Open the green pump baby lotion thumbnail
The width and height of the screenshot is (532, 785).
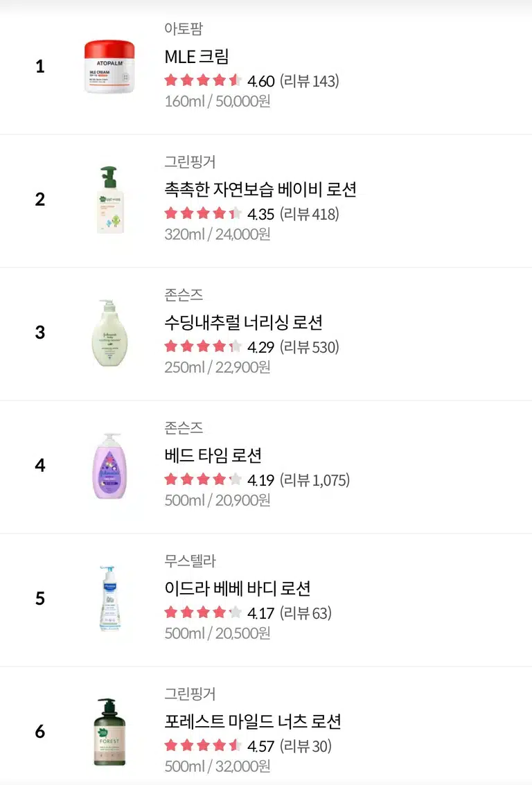coord(111,200)
